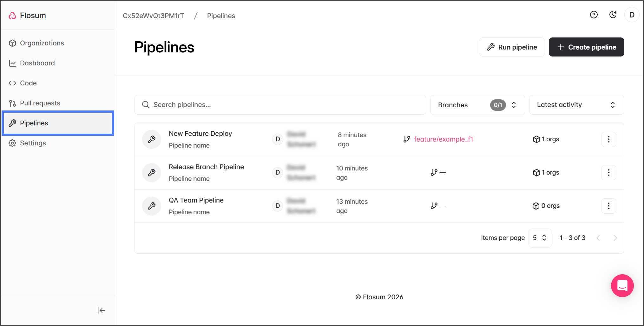This screenshot has width=644, height=326.
Task: Open Pull requests in sidebar
Action: pyautogui.click(x=40, y=103)
